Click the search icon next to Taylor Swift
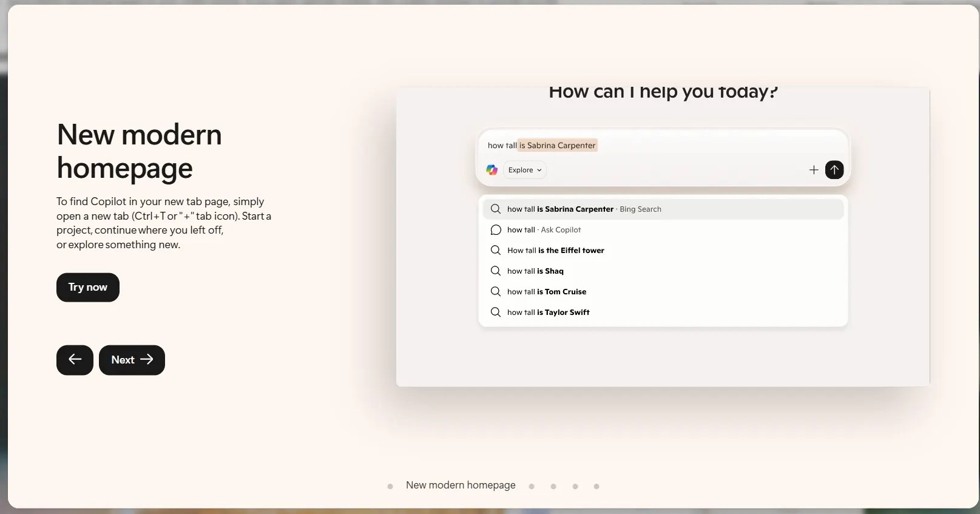Viewport: 980px width, 514px height. click(x=496, y=312)
